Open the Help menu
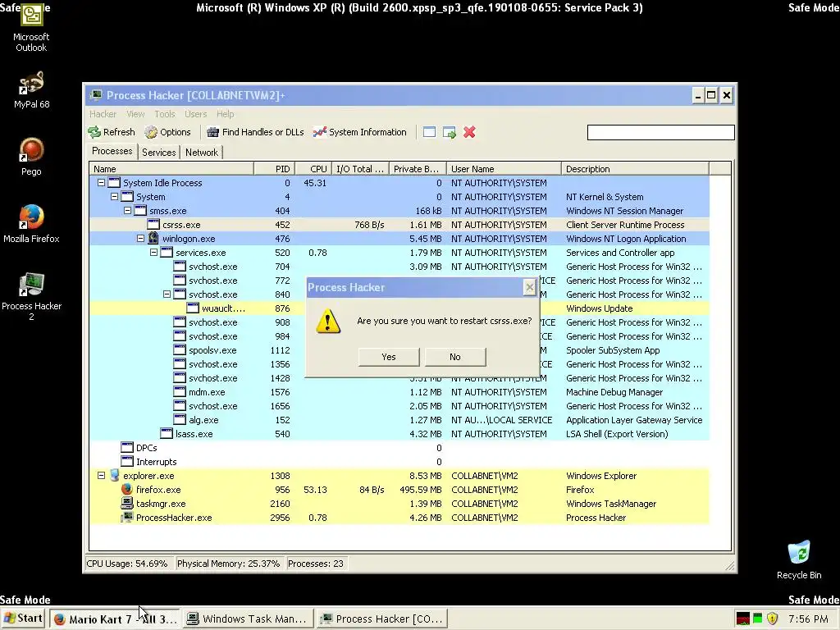The height and width of the screenshot is (630, 840). pos(225,114)
